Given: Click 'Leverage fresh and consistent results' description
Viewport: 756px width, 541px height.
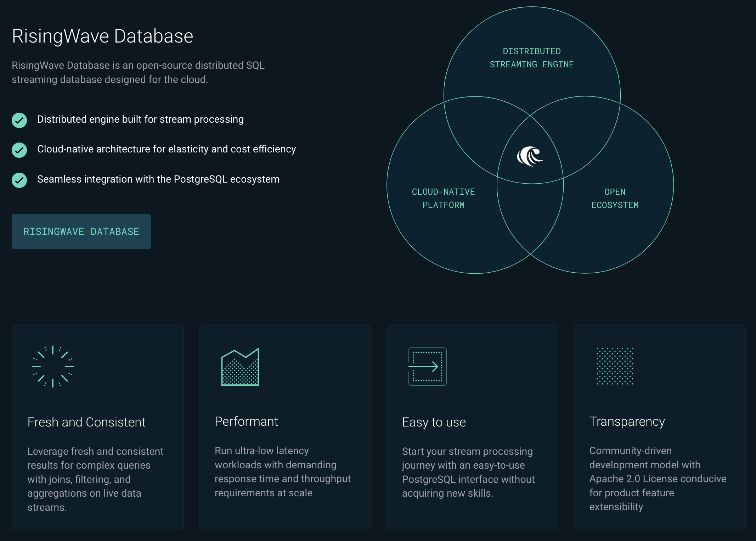Looking at the screenshot, I should pos(96,479).
